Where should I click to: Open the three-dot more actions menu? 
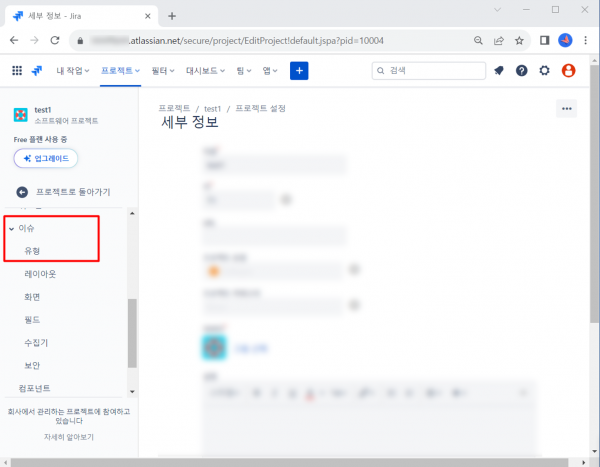567,109
